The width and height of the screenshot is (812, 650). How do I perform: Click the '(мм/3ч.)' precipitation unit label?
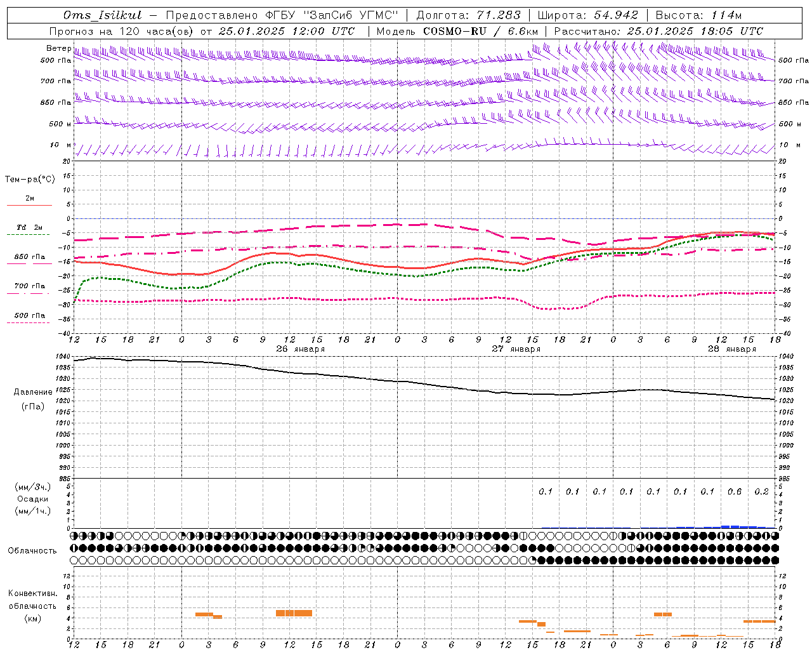point(33,487)
